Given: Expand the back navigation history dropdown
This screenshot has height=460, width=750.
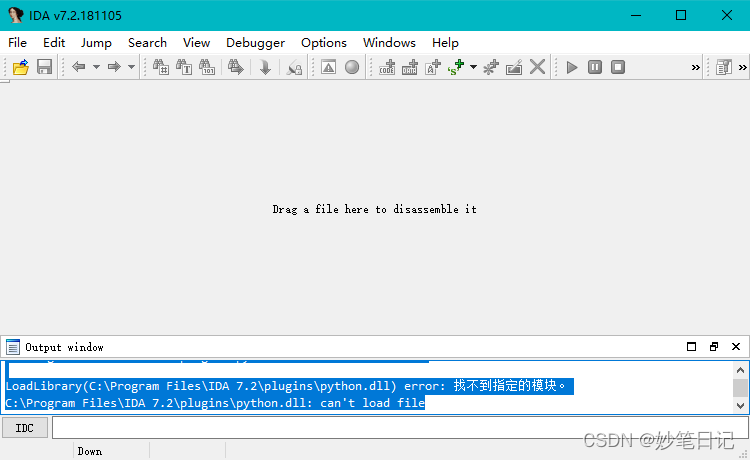Looking at the screenshot, I should tap(96, 67).
